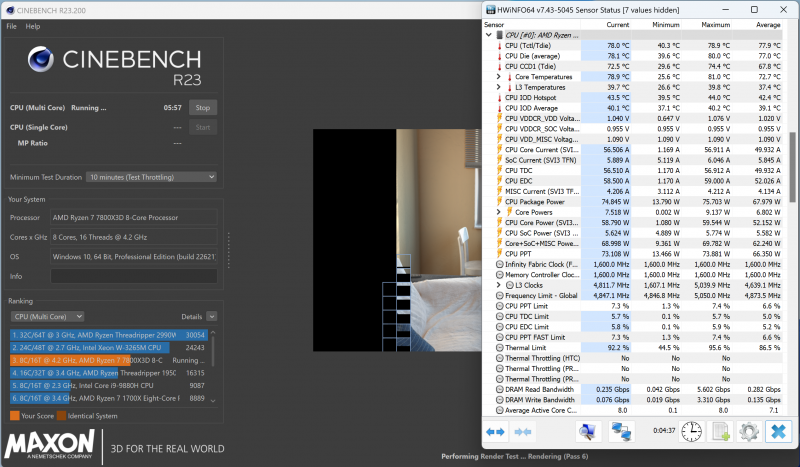This screenshot has width=800, height=467.
Task: Click the expand columns blue arrows icon
Action: [x=496, y=431]
